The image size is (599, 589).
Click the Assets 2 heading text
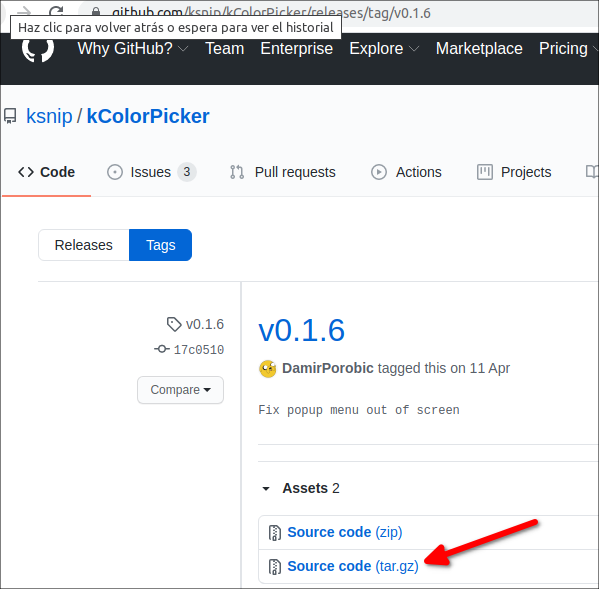pyautogui.click(x=311, y=488)
